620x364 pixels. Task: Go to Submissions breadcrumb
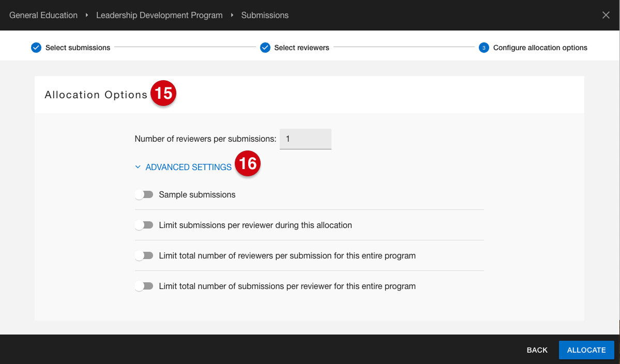(x=265, y=15)
